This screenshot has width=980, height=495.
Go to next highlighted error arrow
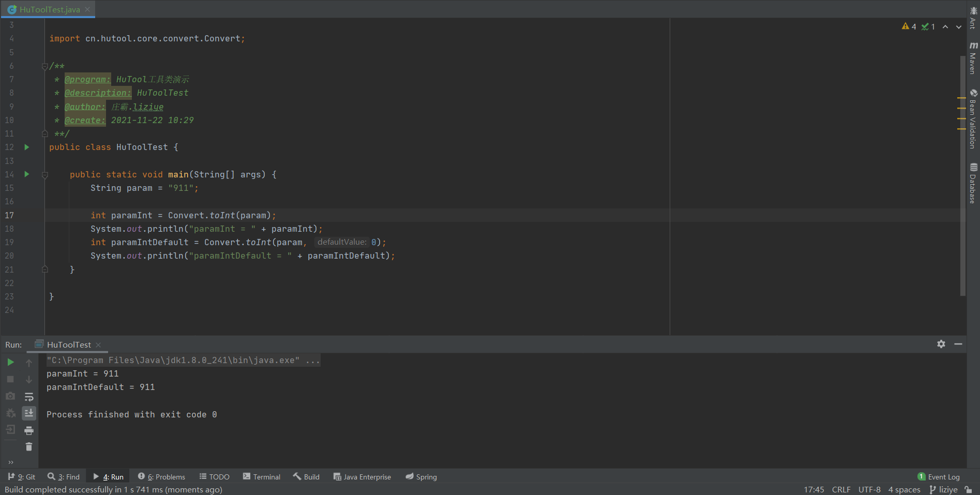point(959,27)
